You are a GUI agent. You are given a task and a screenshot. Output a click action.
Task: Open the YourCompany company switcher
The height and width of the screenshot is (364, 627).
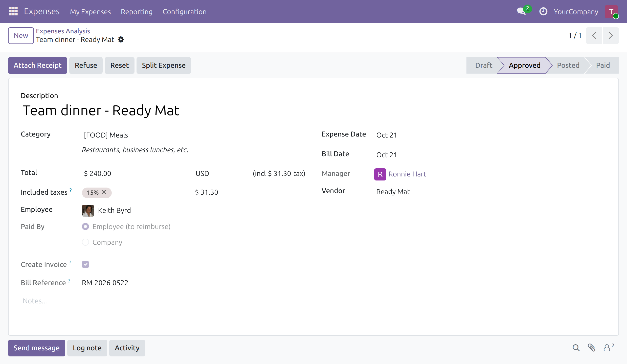pos(576,12)
